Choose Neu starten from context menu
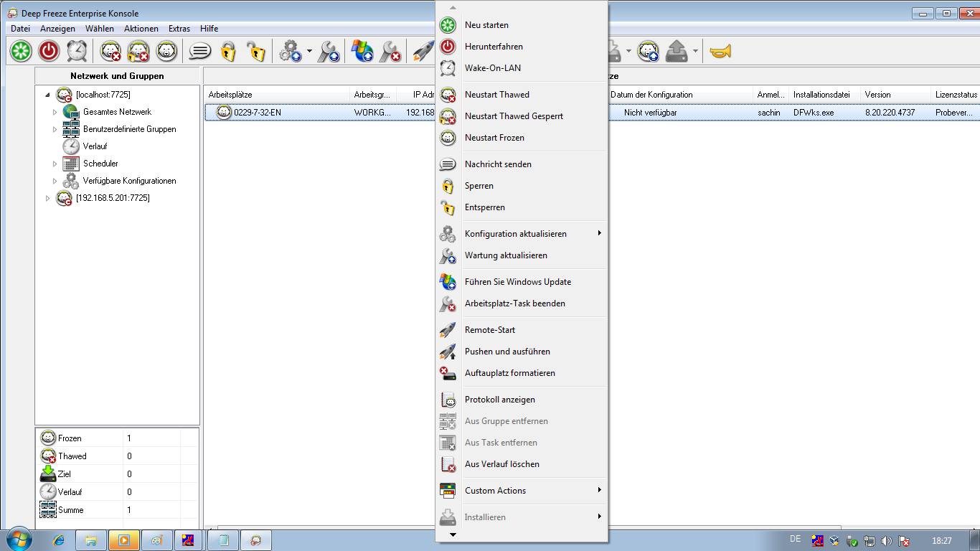Viewport: 980px width, 551px height. point(522,25)
